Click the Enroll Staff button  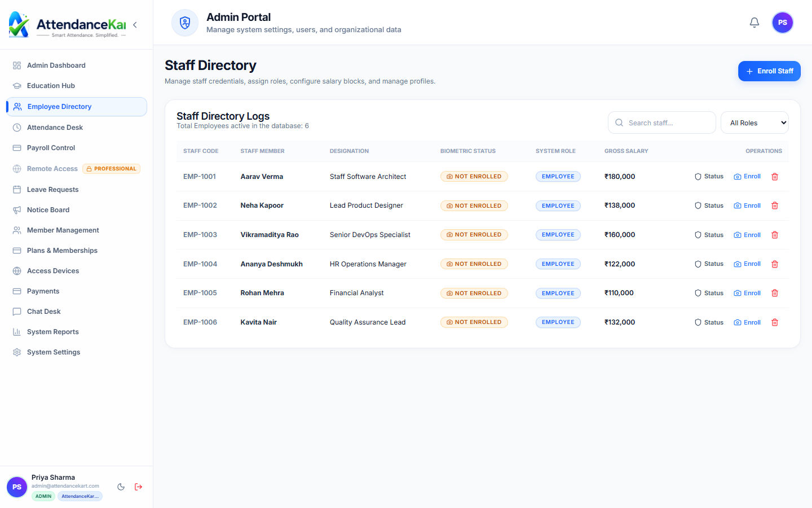tap(769, 71)
